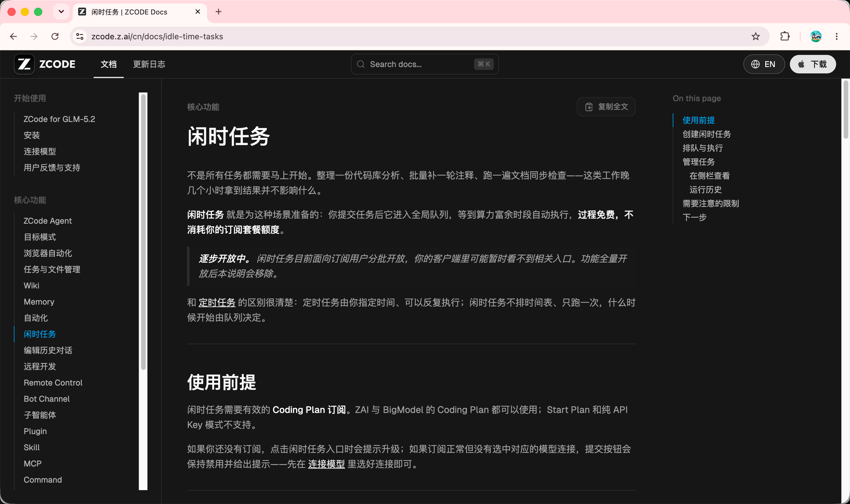Jump to 在侧栏查看 in page outline
Image resolution: width=850 pixels, height=504 pixels.
pyautogui.click(x=709, y=176)
